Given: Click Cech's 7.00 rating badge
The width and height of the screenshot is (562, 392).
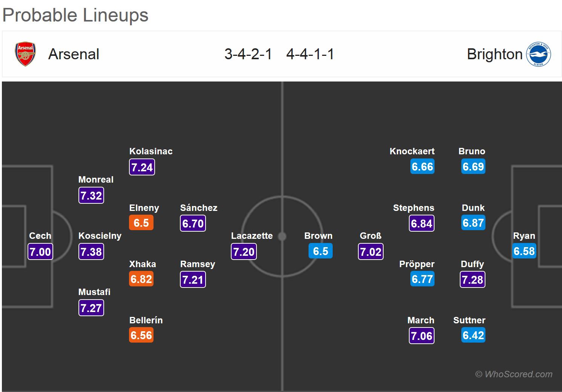Looking at the screenshot, I should coord(40,252).
